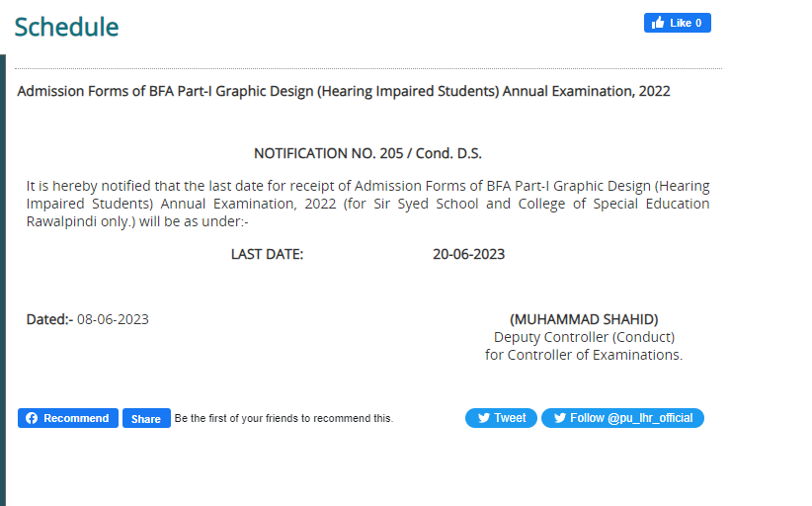
Task: Click the Admission Forms BFA Part-I title
Action: tap(344, 91)
